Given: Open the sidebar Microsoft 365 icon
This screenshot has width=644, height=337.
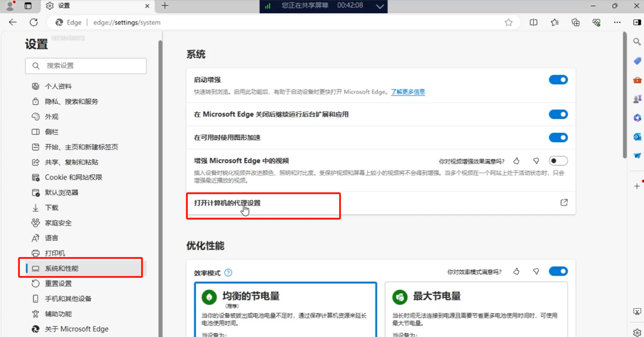Looking at the screenshot, I should [637, 118].
